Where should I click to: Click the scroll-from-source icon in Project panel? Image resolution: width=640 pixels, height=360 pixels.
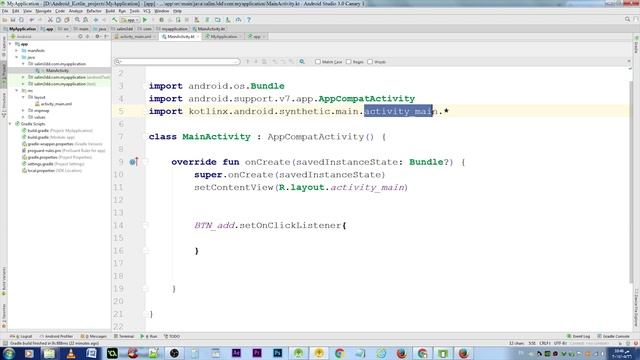coord(80,36)
